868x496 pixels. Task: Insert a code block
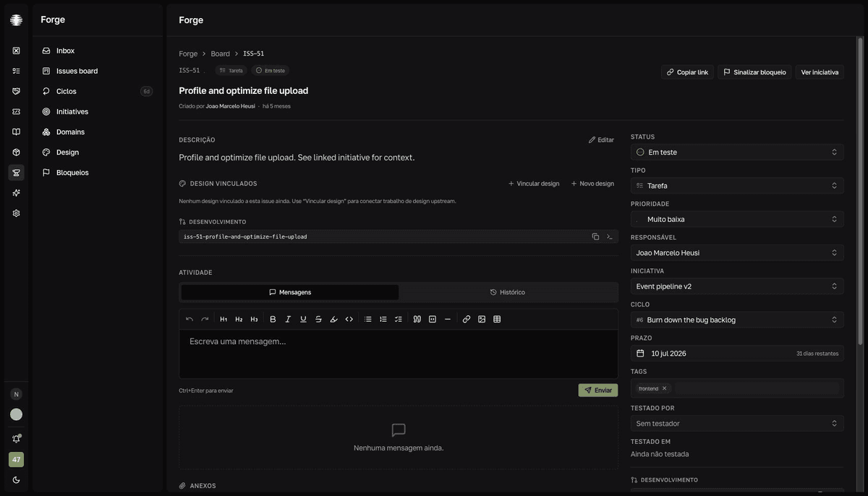click(x=432, y=319)
